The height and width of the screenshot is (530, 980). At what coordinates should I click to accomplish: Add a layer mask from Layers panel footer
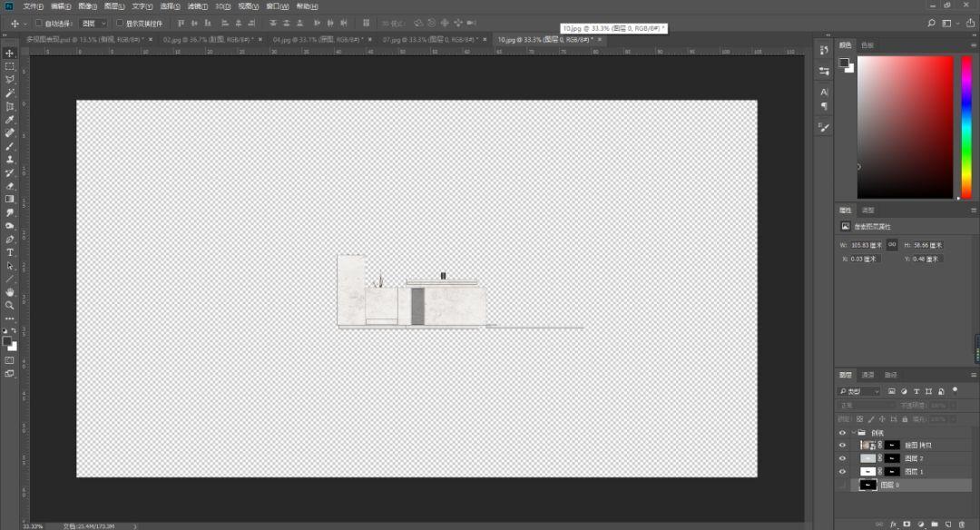tap(906, 525)
